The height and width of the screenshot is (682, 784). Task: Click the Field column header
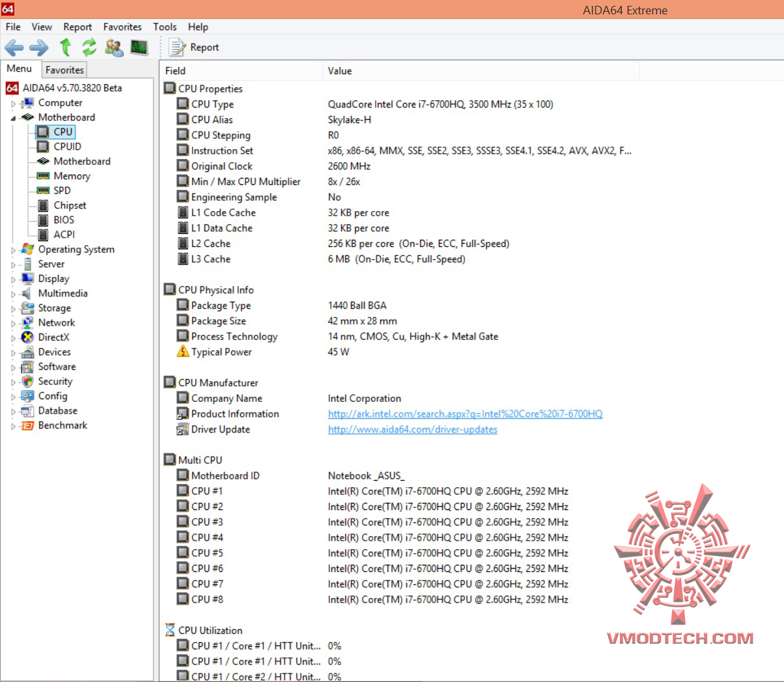(241, 70)
